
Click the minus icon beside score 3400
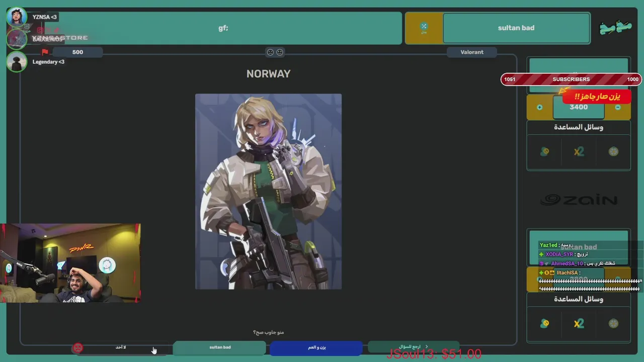click(x=618, y=107)
